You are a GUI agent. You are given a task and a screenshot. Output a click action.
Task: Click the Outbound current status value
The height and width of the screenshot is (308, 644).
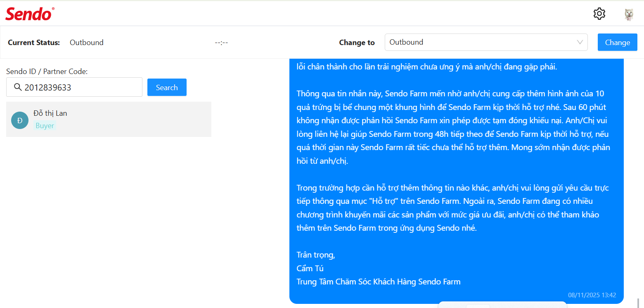tap(87, 42)
